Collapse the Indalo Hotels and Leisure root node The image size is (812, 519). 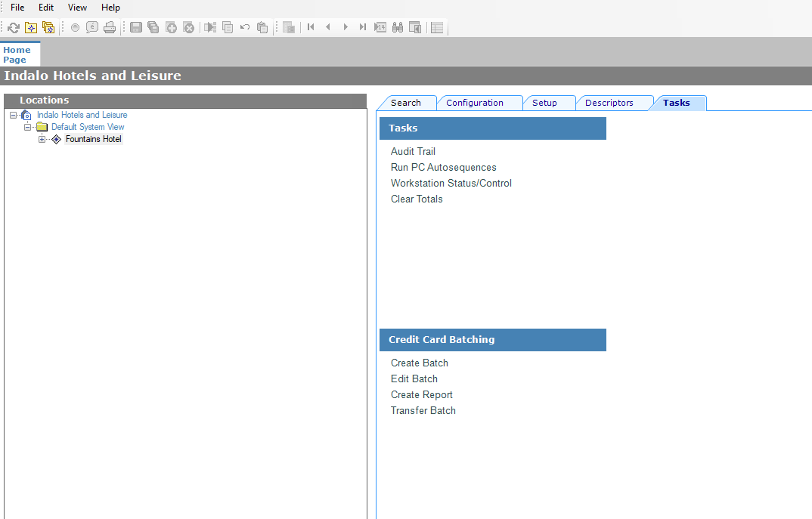tap(14, 115)
